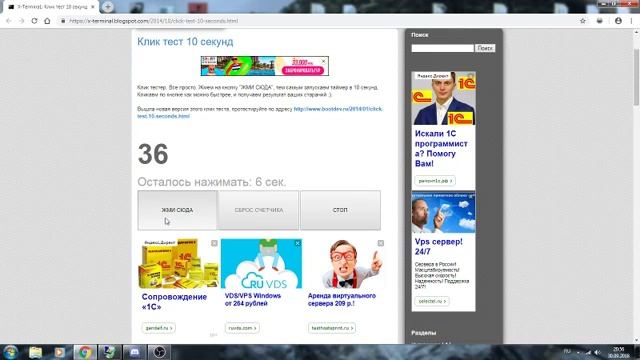Click the "Яндекс.Директ" label on sidebar ad
Image resolution: width=640 pixels, height=360 pixels.
[432, 76]
